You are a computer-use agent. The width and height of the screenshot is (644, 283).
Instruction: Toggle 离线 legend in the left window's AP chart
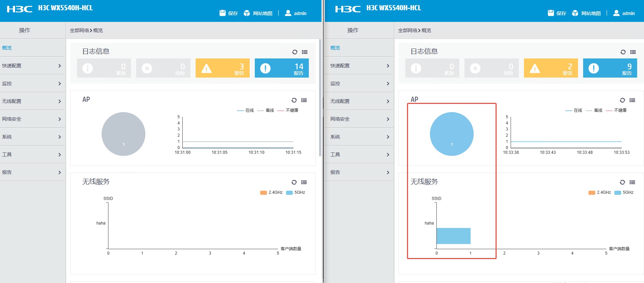click(x=266, y=110)
